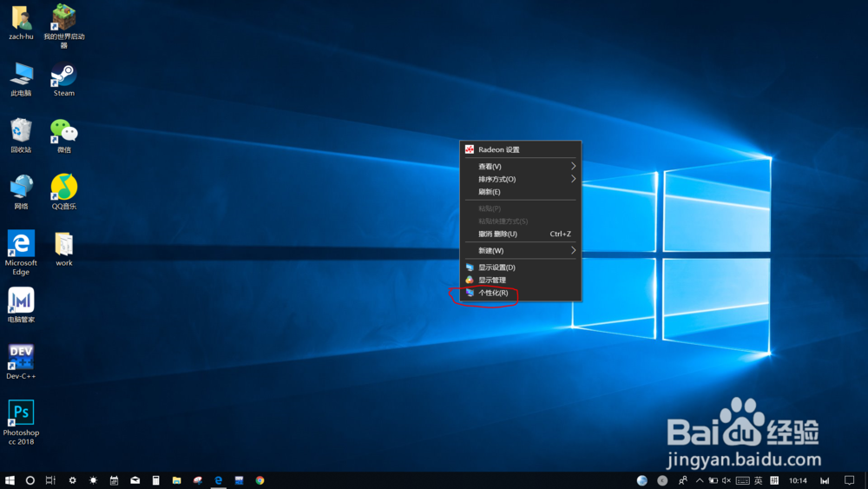Click the battery status tray icon

pyautogui.click(x=713, y=480)
